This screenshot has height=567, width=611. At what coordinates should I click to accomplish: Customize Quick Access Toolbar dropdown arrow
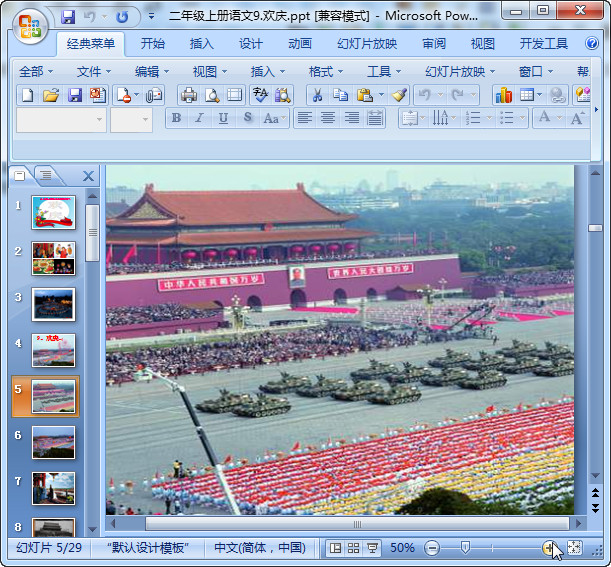[x=151, y=16]
